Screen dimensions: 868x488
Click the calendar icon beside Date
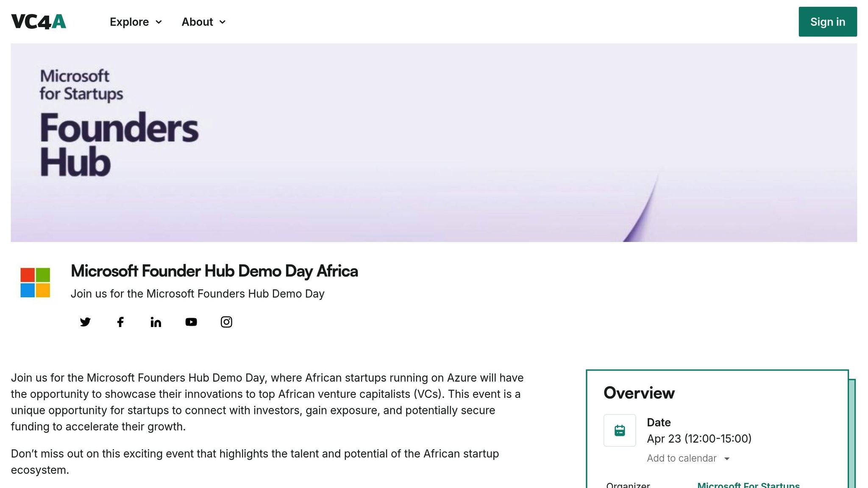(x=620, y=430)
